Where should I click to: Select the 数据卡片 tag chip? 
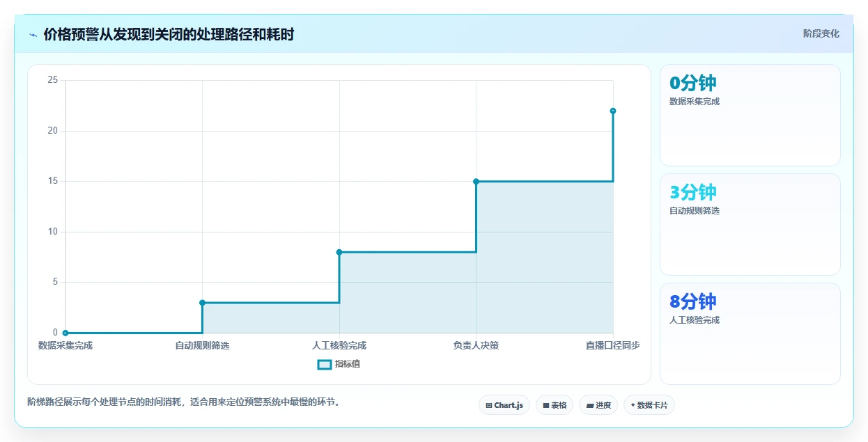click(649, 405)
